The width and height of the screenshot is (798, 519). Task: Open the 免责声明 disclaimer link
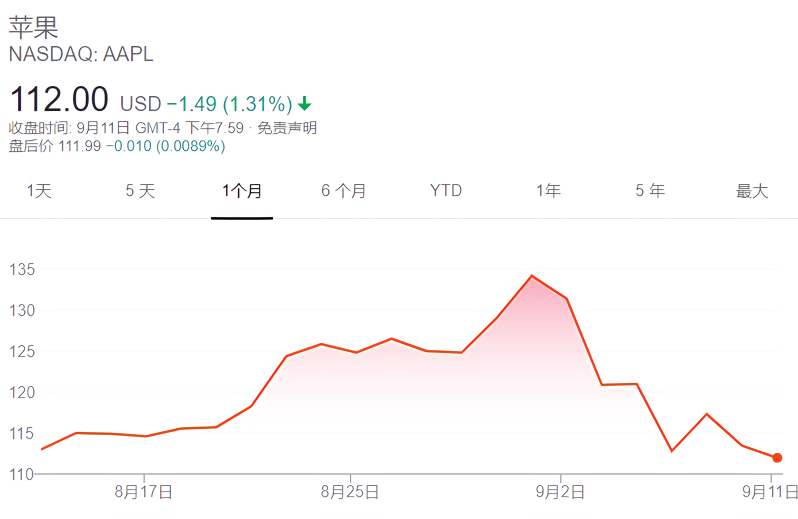(287, 128)
